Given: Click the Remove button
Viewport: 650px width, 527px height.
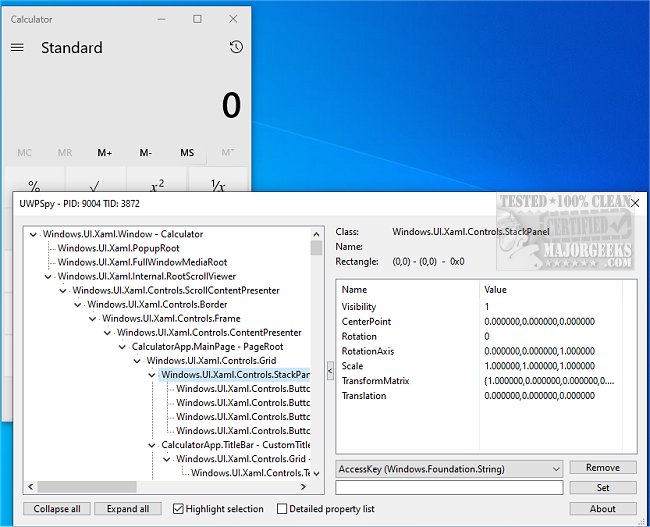Looking at the screenshot, I should coord(603,468).
